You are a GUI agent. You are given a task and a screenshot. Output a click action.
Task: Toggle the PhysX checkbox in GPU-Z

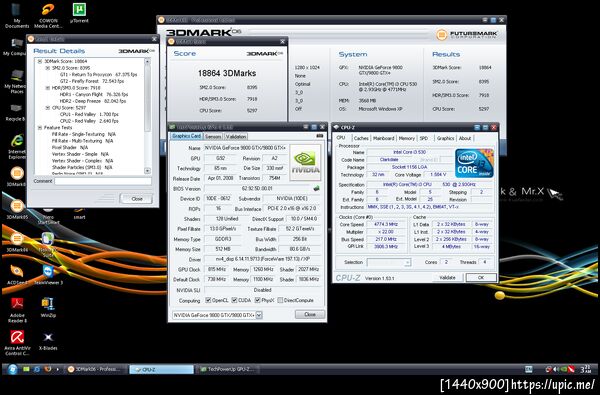[258, 300]
